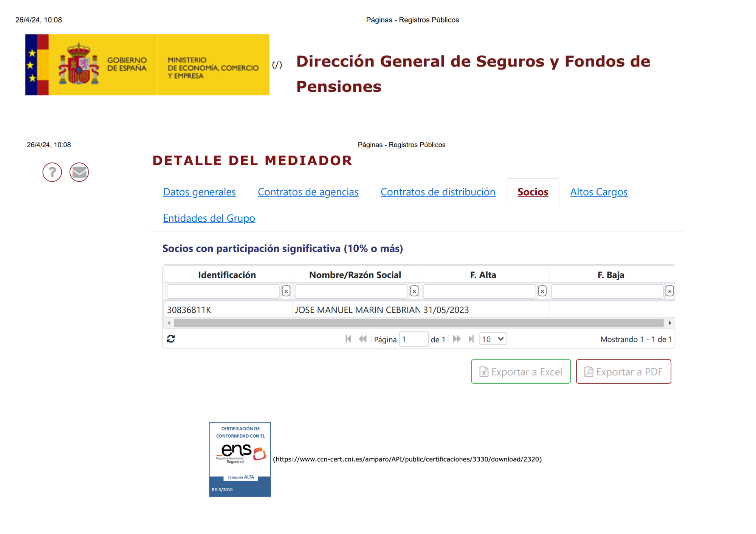The width and height of the screenshot is (756, 534).
Task: Open the Datos generales tab
Action: pos(199,192)
